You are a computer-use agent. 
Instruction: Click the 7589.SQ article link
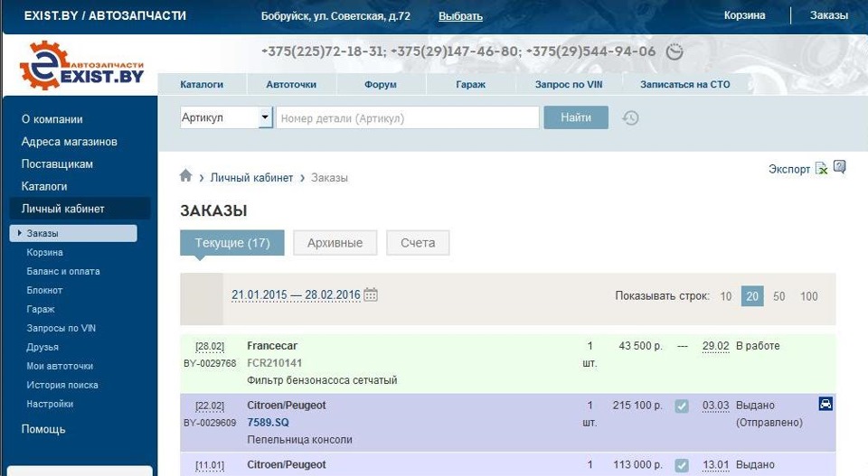[268, 423]
